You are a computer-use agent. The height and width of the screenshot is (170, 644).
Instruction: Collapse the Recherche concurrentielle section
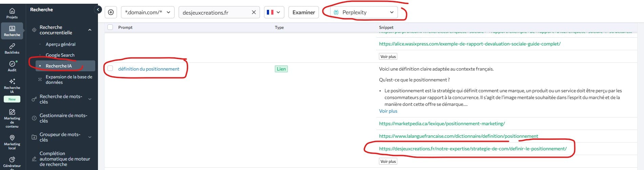pos(90,30)
